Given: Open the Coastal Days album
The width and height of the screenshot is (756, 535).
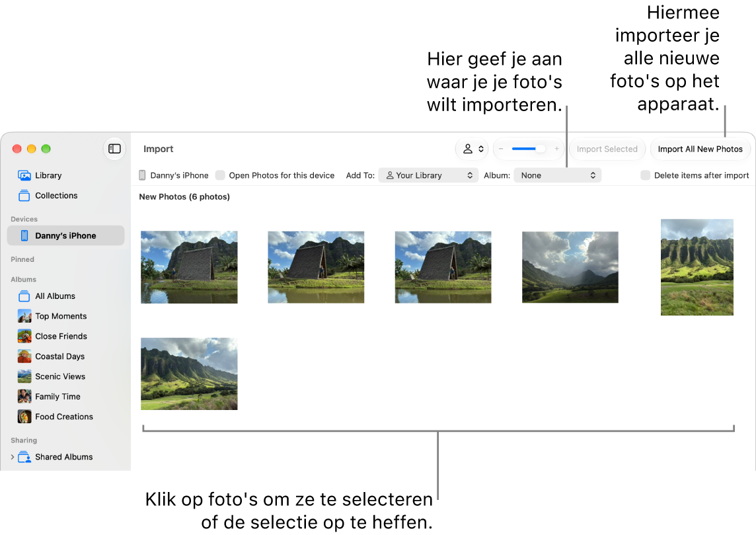Looking at the screenshot, I should 65,356.
